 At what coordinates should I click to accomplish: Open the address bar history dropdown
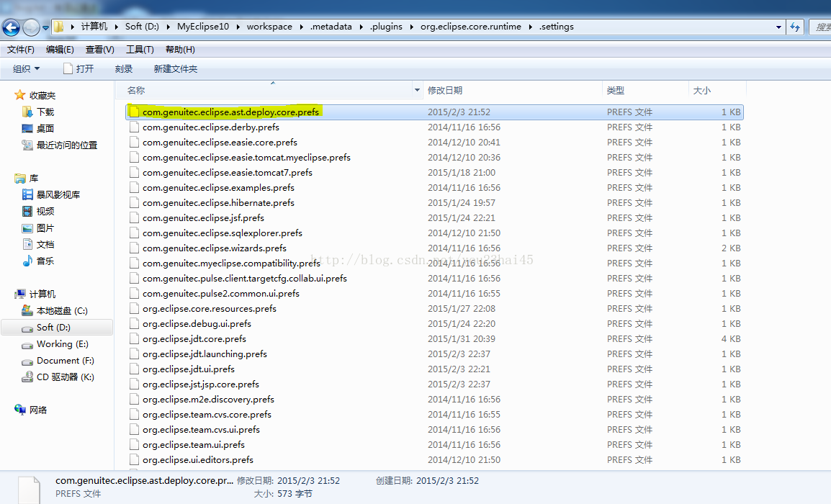778,27
